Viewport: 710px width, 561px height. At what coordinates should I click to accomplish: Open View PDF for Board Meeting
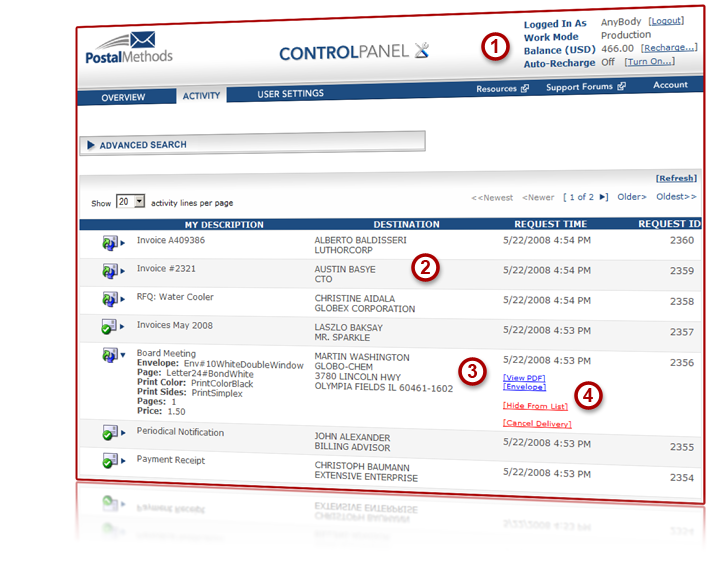coord(524,378)
